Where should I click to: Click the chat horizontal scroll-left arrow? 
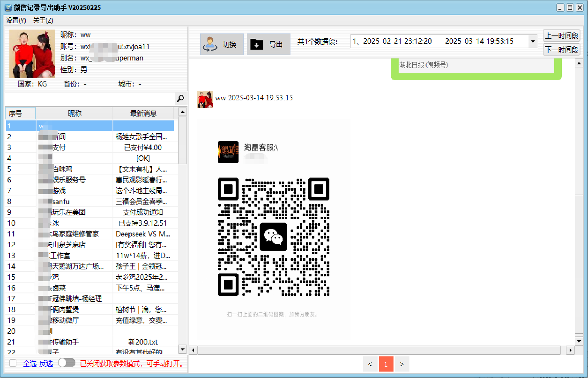coord(193,350)
